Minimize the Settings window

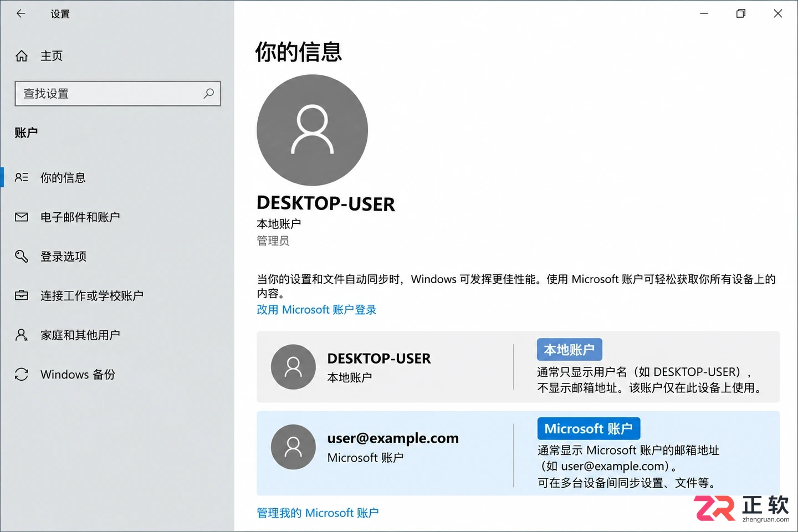pos(704,14)
